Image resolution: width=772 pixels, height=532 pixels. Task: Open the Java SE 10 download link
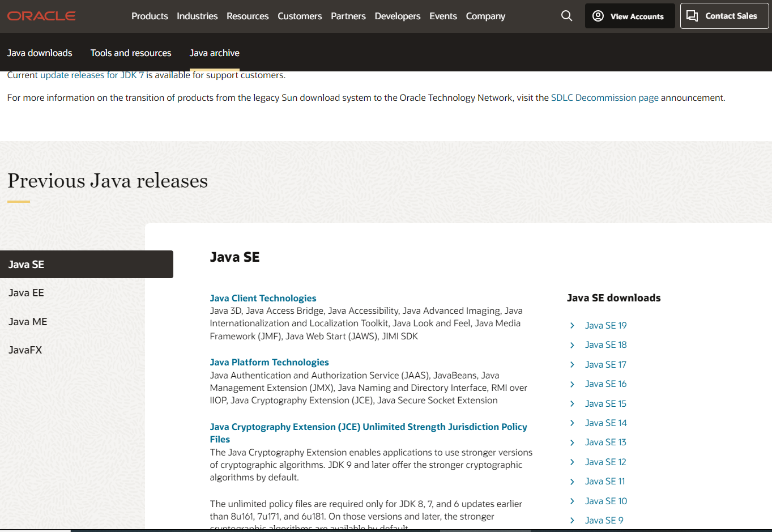(x=606, y=501)
